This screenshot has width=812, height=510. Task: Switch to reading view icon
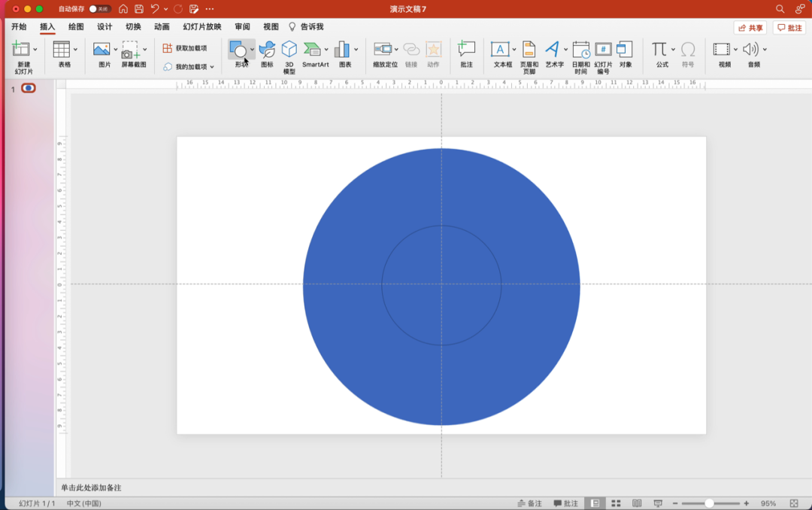[637, 503]
